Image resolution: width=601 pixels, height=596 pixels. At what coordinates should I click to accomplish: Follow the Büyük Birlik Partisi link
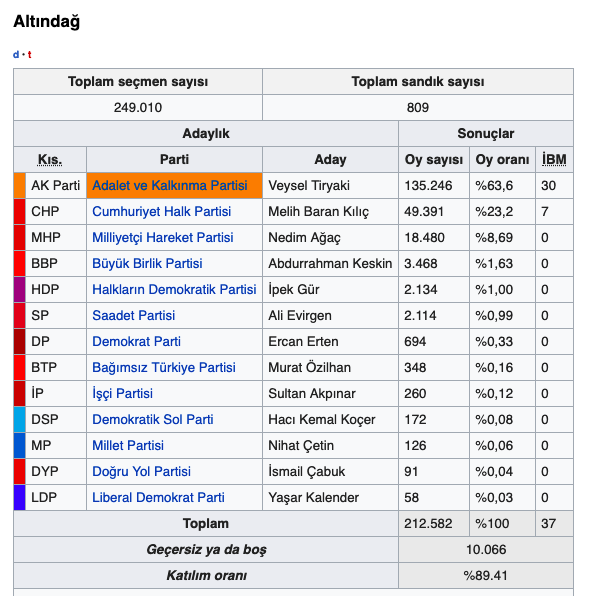coord(147,264)
